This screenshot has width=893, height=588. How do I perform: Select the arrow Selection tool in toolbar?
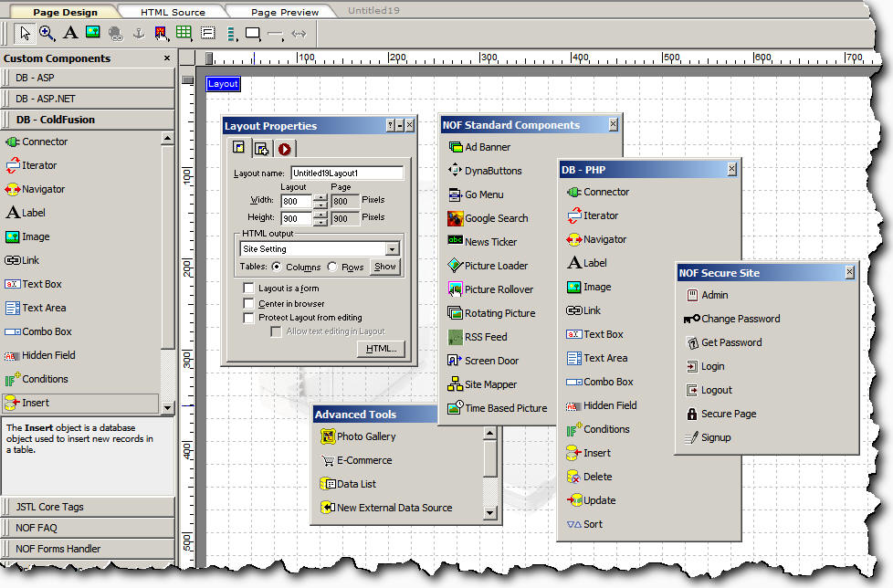pos(25,33)
